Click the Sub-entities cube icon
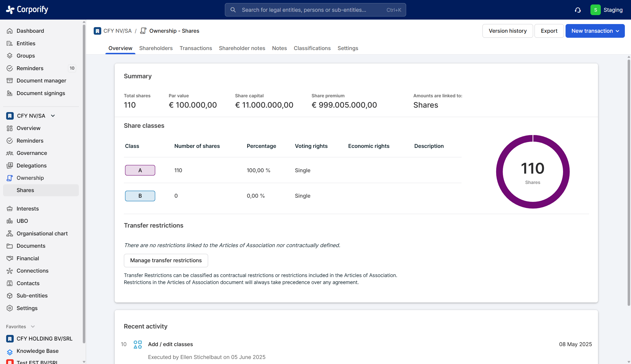Viewport: 631px width, 364px height. coord(10,296)
